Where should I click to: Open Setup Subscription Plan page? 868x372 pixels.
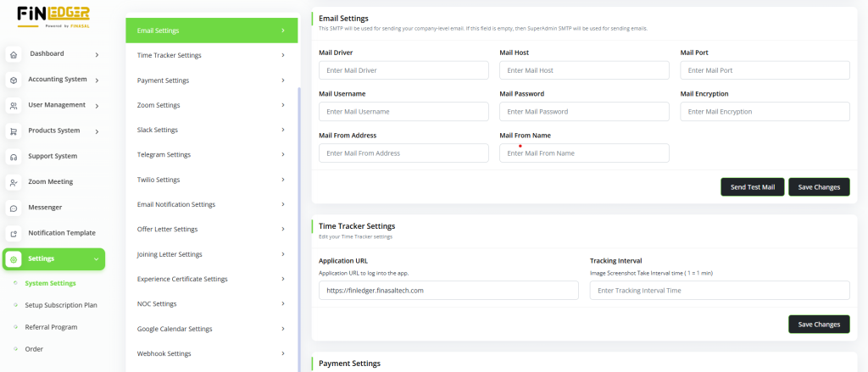tap(61, 305)
